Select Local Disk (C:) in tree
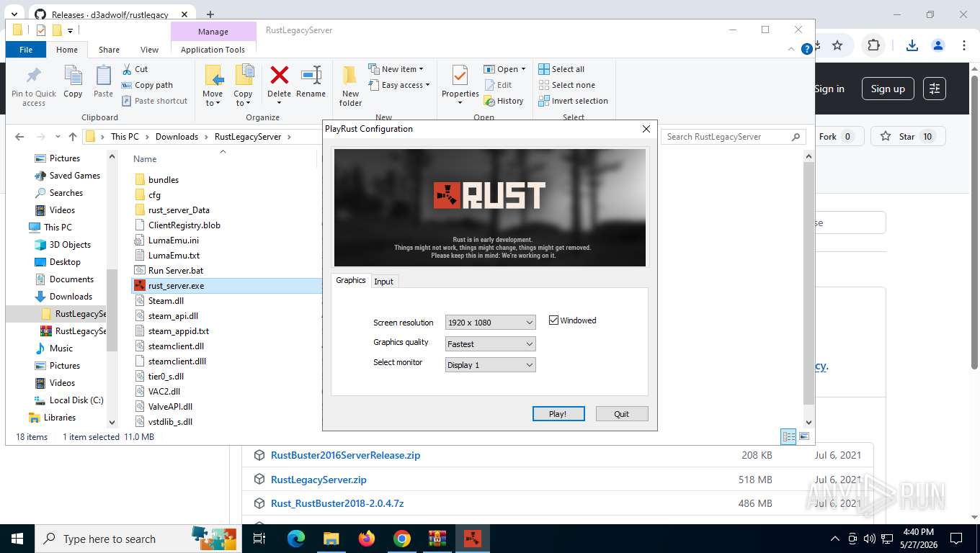This screenshot has height=553, width=980. 76,400
